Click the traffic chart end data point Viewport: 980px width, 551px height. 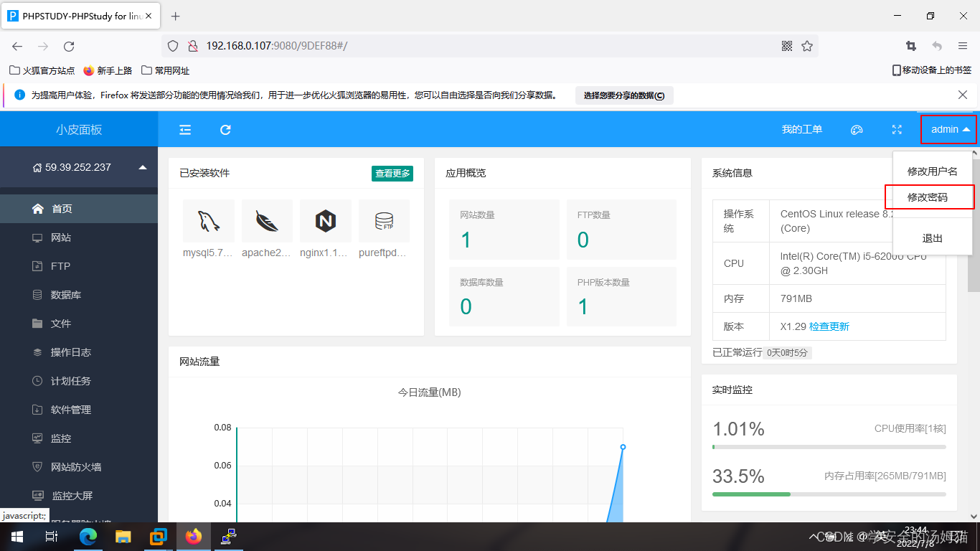[x=623, y=447]
